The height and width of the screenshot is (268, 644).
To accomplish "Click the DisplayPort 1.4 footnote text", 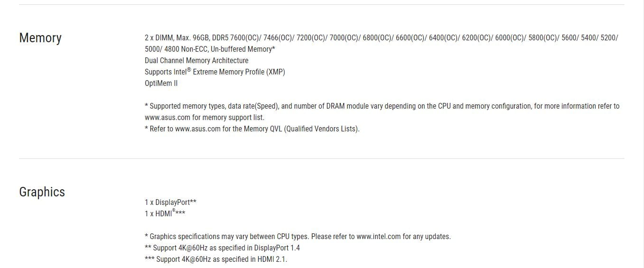I will click(x=222, y=248).
